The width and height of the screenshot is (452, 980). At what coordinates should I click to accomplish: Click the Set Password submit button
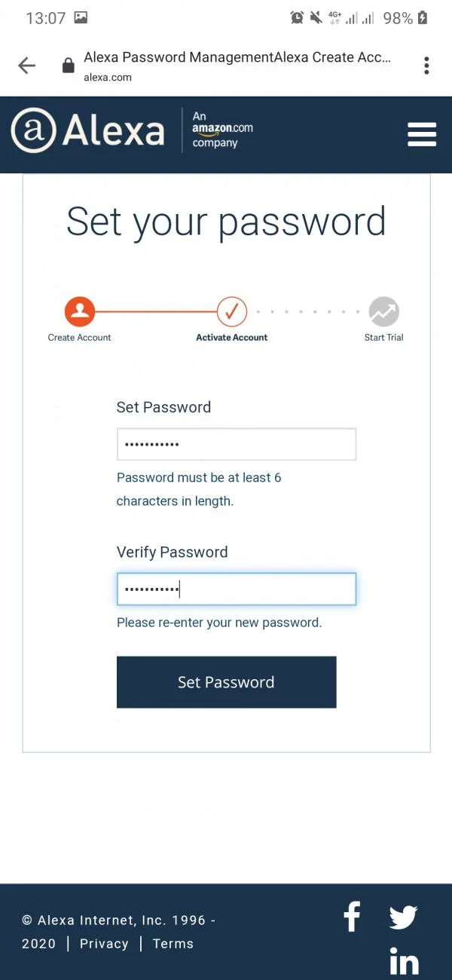226,682
